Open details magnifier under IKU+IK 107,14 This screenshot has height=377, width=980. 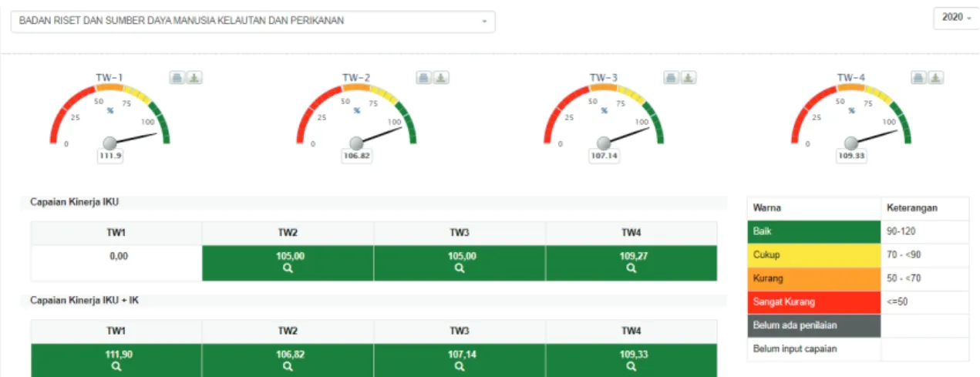pos(460,367)
